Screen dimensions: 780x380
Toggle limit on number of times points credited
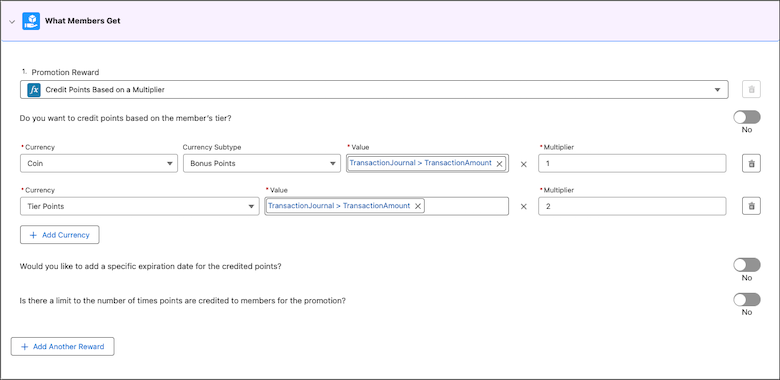point(747,299)
